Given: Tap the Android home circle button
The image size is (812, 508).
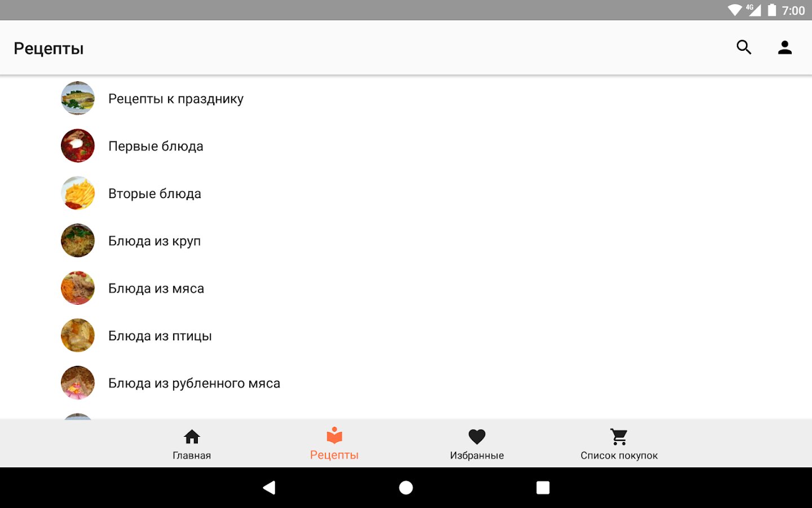Looking at the screenshot, I should coord(406,488).
